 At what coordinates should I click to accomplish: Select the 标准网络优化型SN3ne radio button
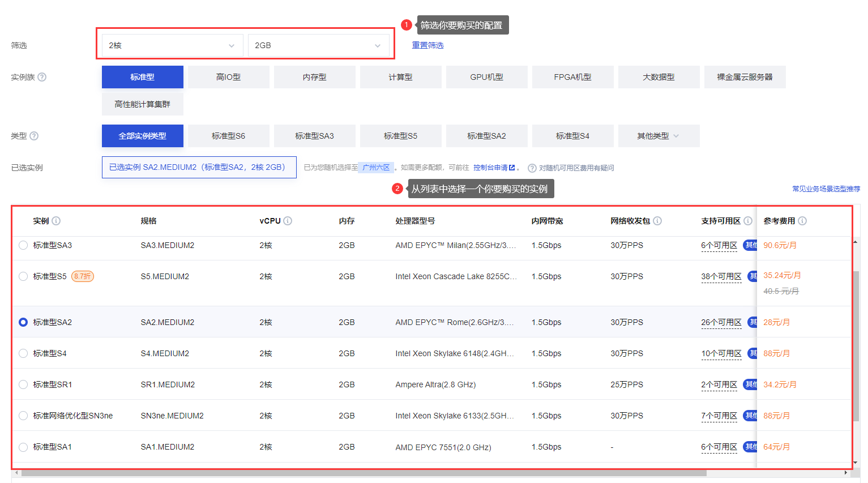[23, 416]
